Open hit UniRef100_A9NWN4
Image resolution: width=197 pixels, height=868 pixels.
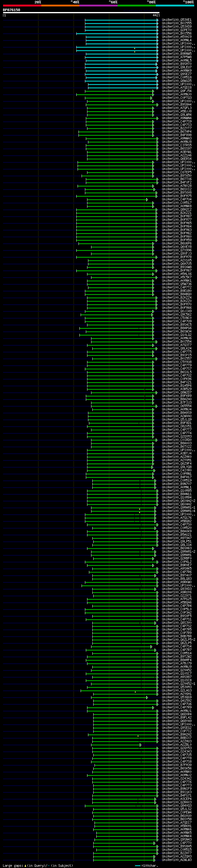[x=176, y=118]
